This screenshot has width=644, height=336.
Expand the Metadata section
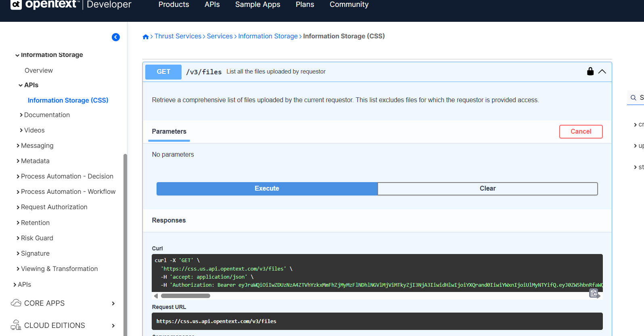(18, 161)
